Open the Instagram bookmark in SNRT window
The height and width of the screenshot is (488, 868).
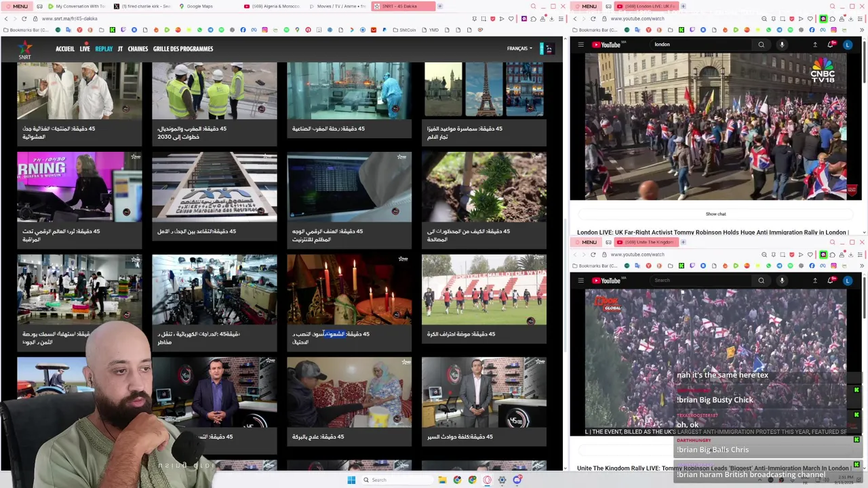tap(264, 30)
